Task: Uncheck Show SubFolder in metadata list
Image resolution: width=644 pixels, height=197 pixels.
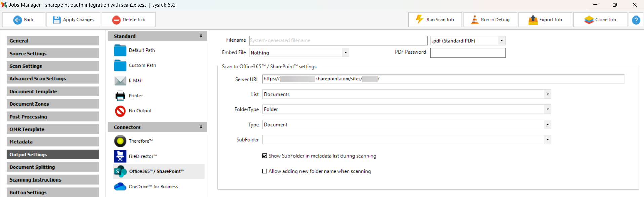Action: pyautogui.click(x=265, y=156)
